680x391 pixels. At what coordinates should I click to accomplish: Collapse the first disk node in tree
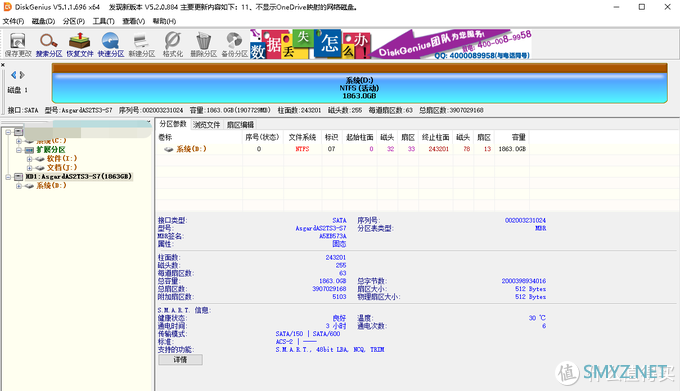coord(8,132)
